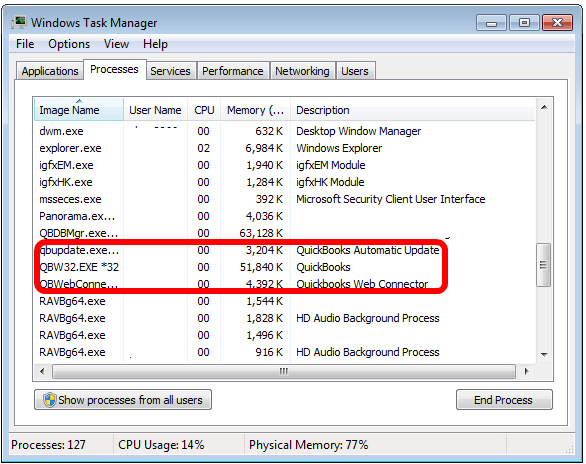The image size is (586, 464).
Task: Click the horizontal scroll left arrow
Action: coord(42,371)
